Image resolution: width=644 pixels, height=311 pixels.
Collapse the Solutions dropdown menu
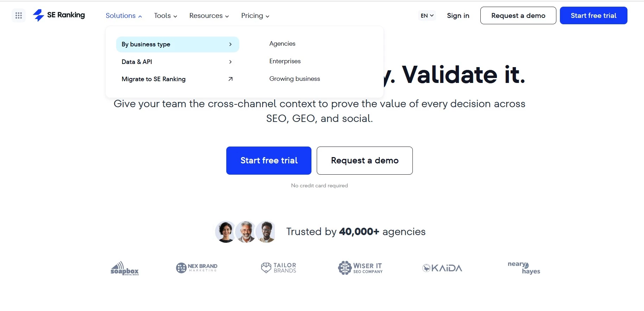(124, 16)
